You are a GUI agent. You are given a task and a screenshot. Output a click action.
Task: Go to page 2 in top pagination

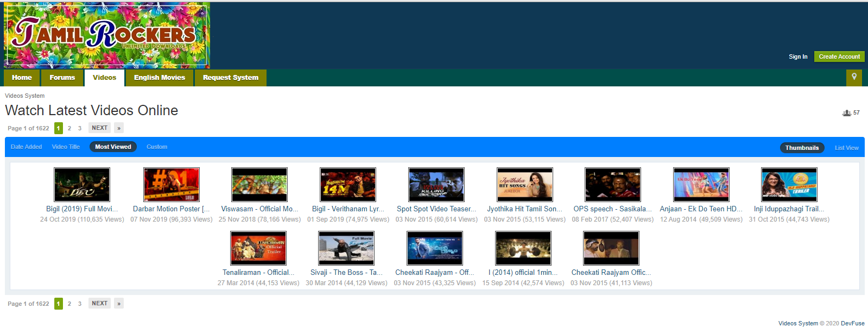click(69, 128)
